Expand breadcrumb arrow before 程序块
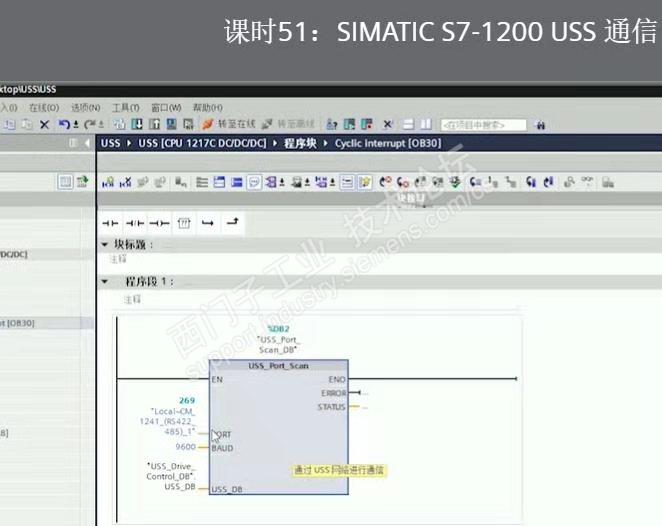The width and height of the screenshot is (662, 526). (x=275, y=144)
